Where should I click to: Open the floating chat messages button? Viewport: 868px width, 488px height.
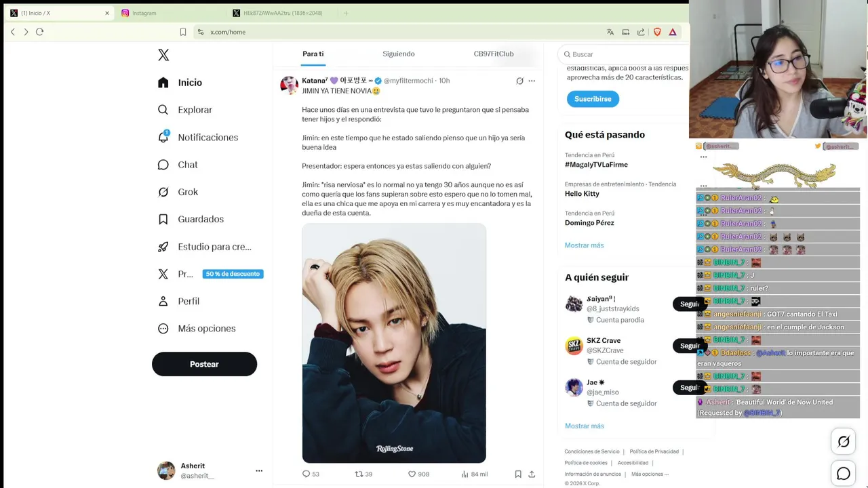(x=843, y=474)
